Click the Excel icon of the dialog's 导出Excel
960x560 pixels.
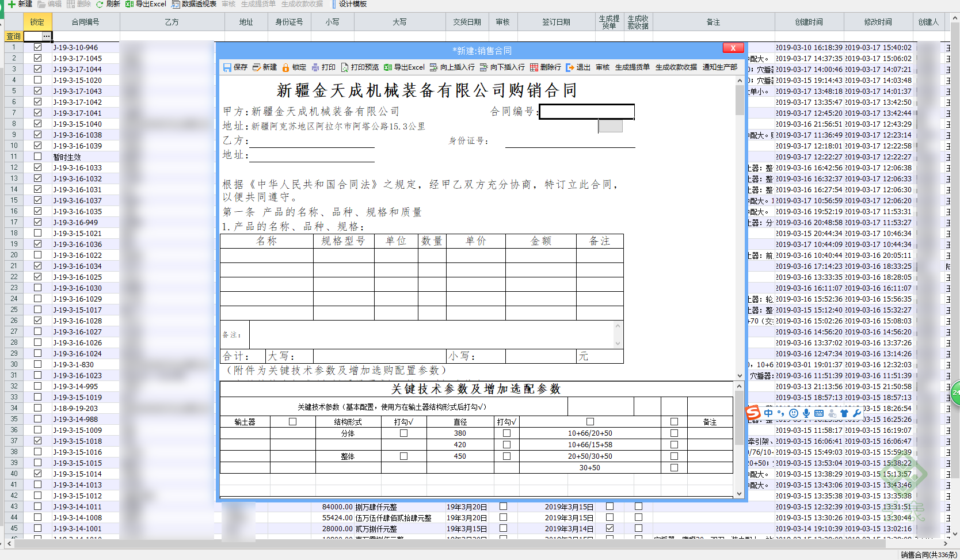[388, 67]
